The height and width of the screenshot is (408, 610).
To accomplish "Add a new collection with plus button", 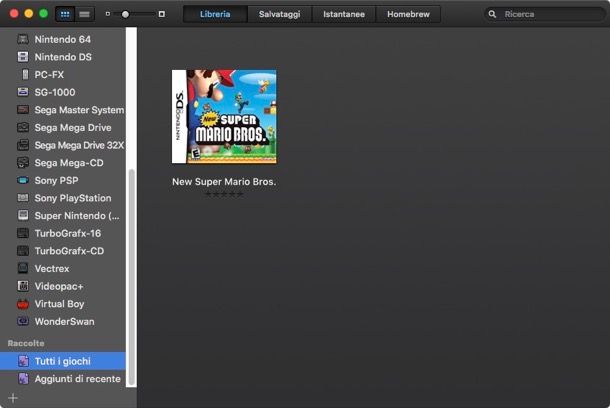I will (x=13, y=398).
